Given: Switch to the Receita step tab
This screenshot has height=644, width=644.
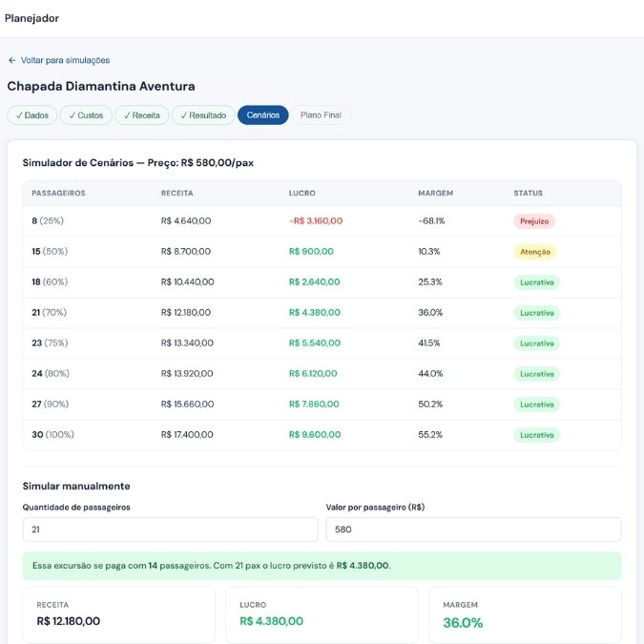Looking at the screenshot, I should (x=142, y=115).
